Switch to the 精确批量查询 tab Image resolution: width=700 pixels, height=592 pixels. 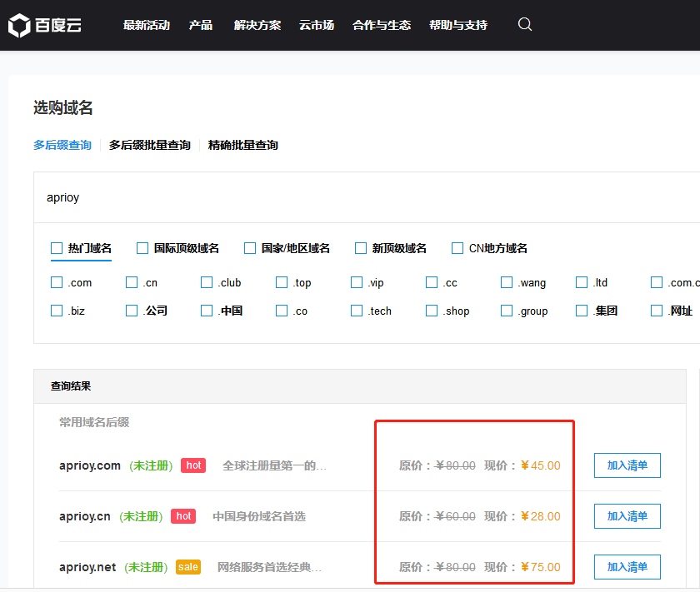(242, 145)
